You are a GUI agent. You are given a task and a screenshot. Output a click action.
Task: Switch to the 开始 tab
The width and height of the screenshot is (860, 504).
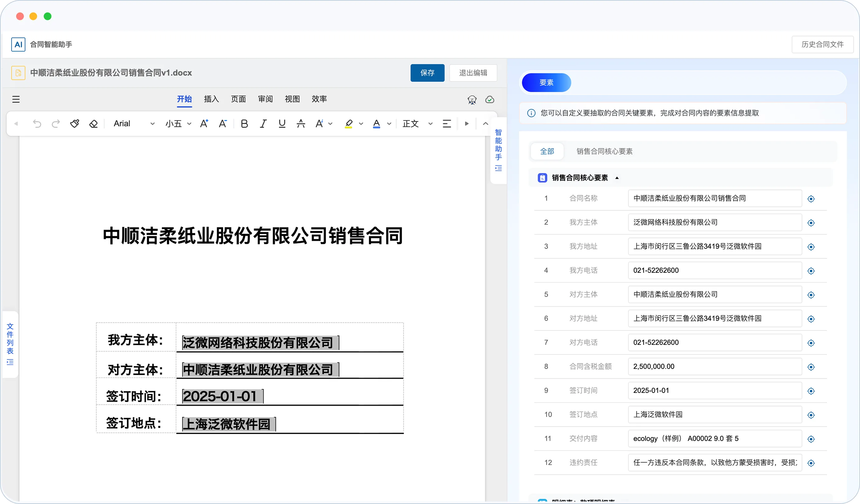coord(184,99)
